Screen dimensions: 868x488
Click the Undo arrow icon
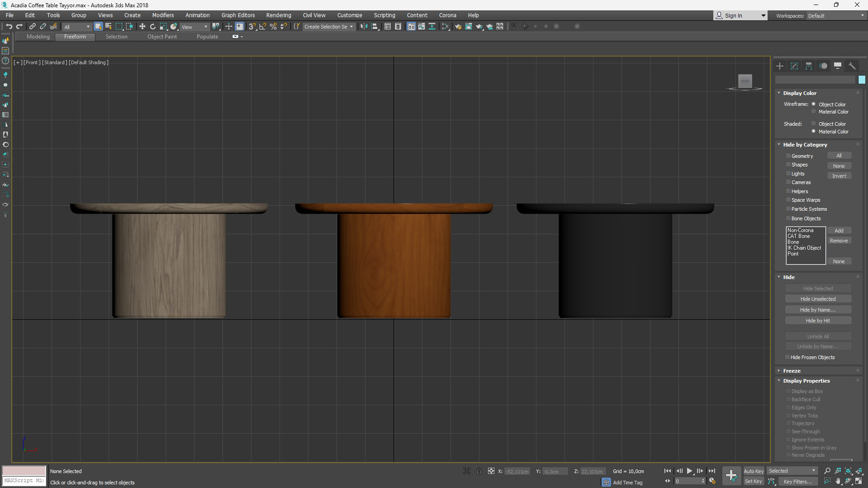9,27
